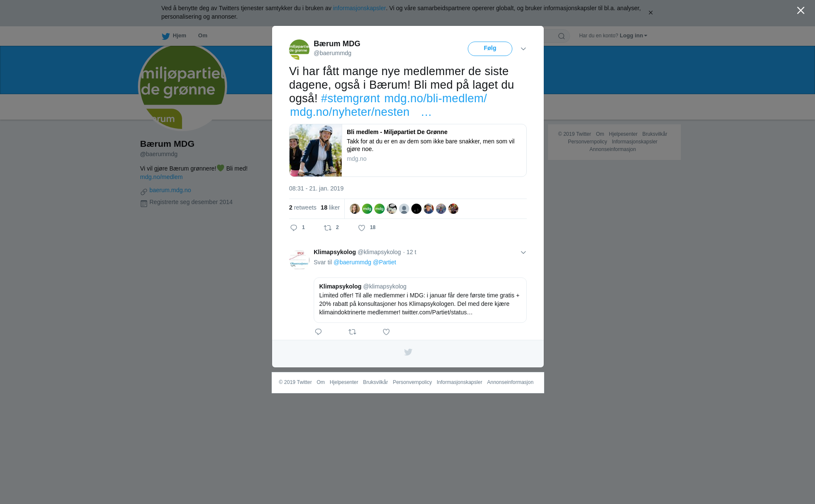This screenshot has height=504, width=815.
Task: Expand the options chevron on the Klimapsykolog reply
Action: click(523, 252)
